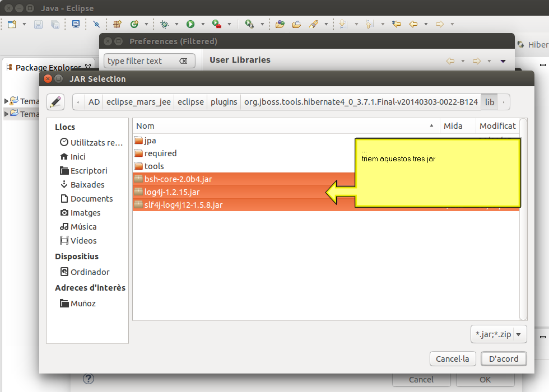Open the Run Last Tool dropdown arrow
The width and height of the screenshot is (549, 392).
click(229, 24)
